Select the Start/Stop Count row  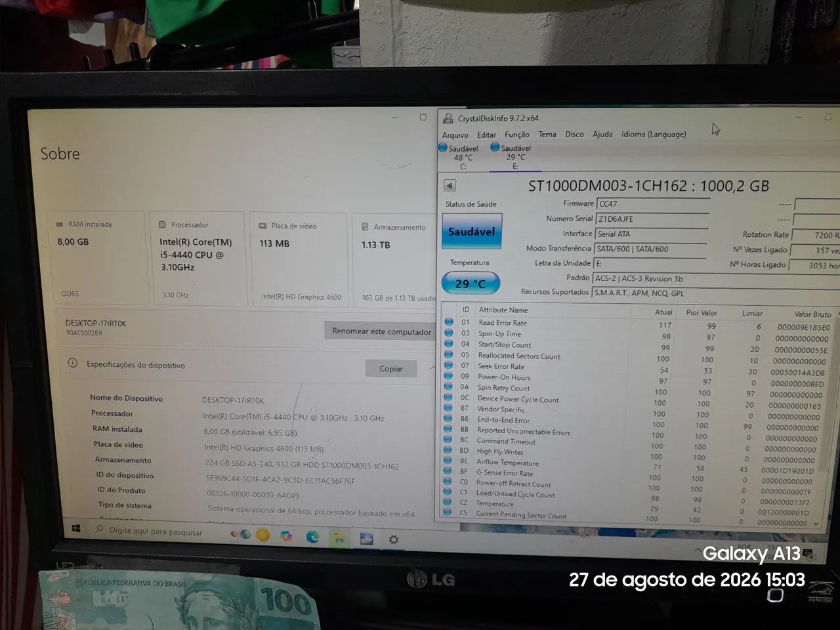pyautogui.click(x=637, y=346)
